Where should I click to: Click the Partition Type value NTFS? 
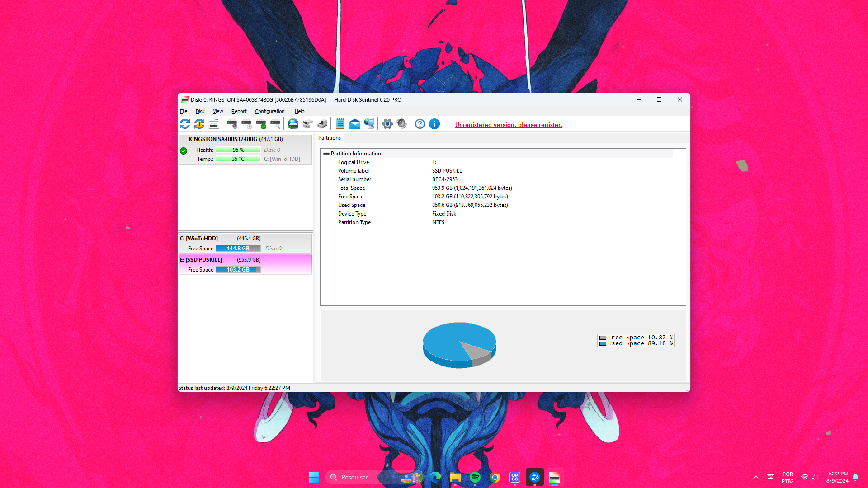click(438, 222)
